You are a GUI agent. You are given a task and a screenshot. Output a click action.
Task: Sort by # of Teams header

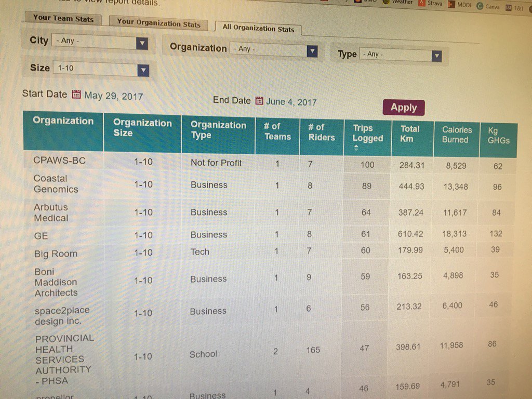pos(277,131)
